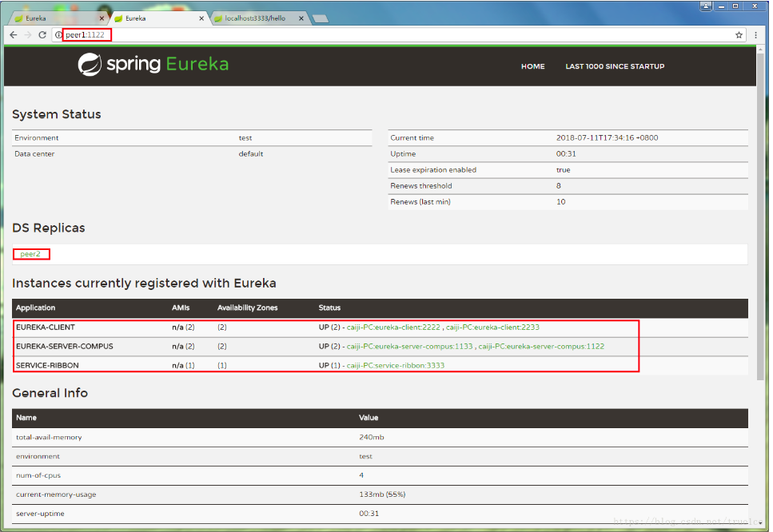
Task: Click the scrollbar down arrow
Action: tap(761, 522)
